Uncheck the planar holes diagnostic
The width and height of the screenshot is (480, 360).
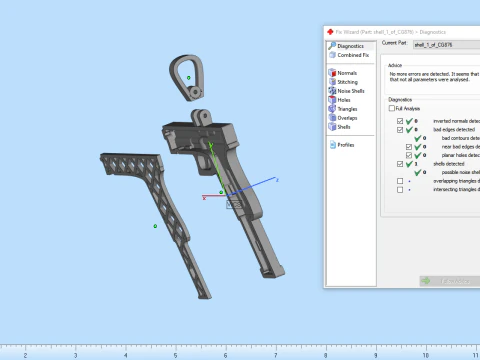pos(409,155)
